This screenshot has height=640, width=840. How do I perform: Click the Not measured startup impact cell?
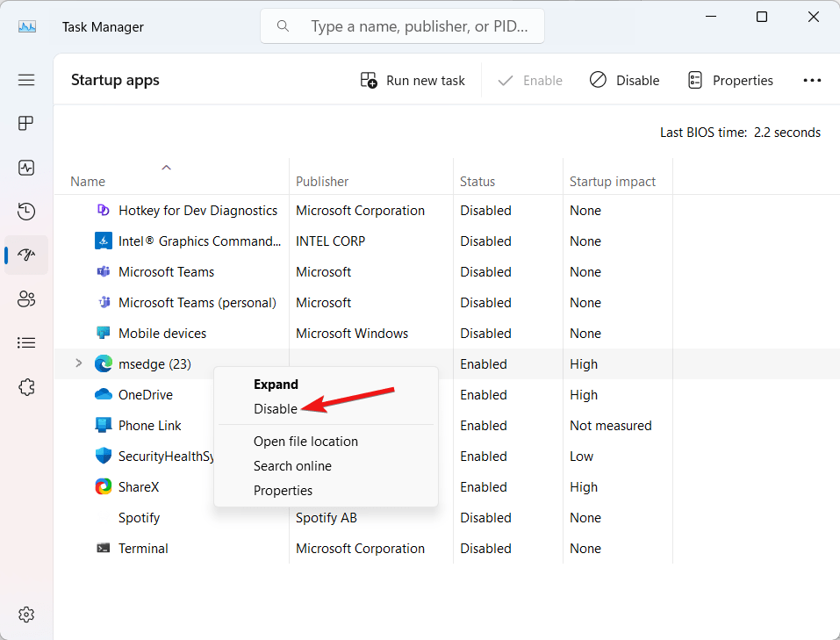pyautogui.click(x=611, y=426)
